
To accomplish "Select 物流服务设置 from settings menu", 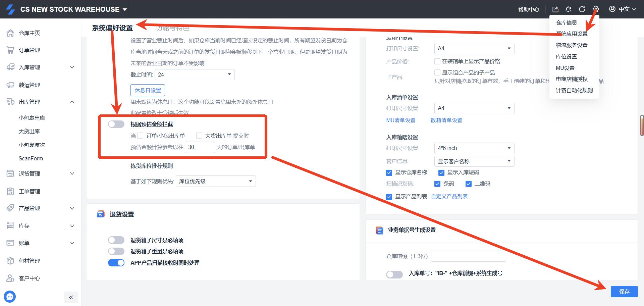I will click(x=572, y=45).
